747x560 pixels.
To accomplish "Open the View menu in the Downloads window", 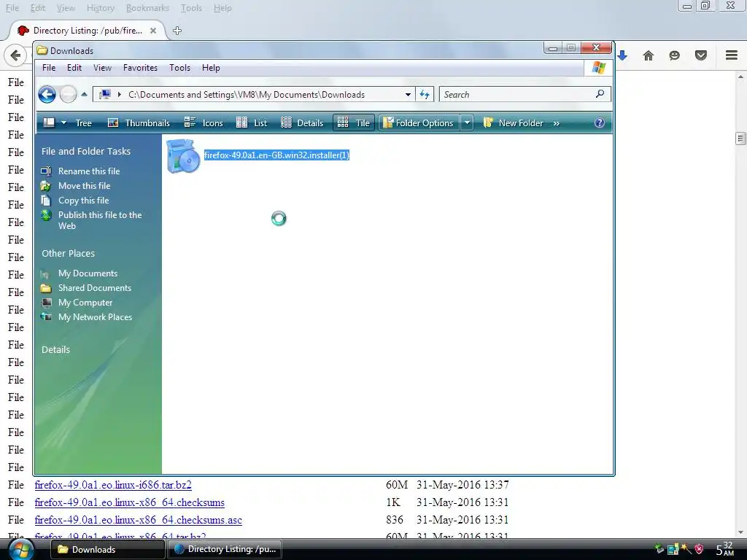I will point(102,68).
